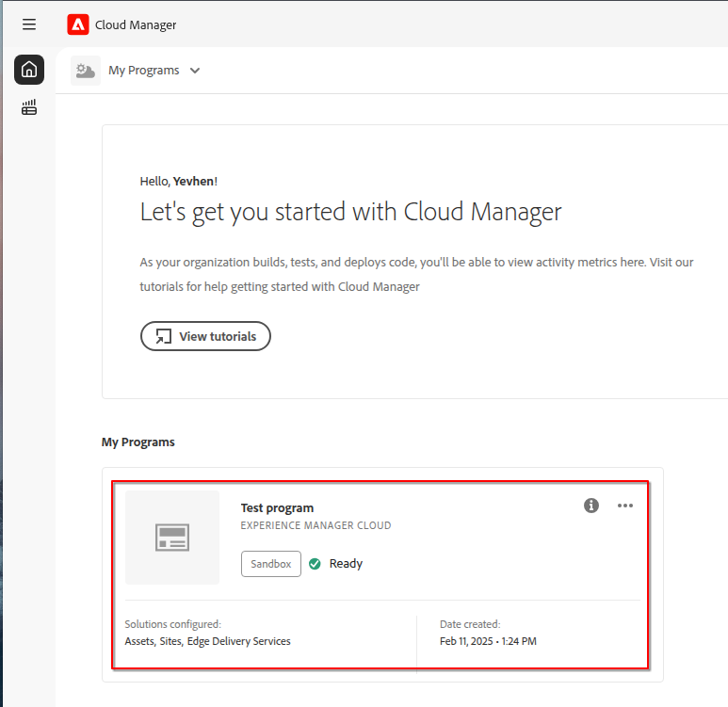
Task: Go to Home in the sidebar
Action: (x=29, y=70)
